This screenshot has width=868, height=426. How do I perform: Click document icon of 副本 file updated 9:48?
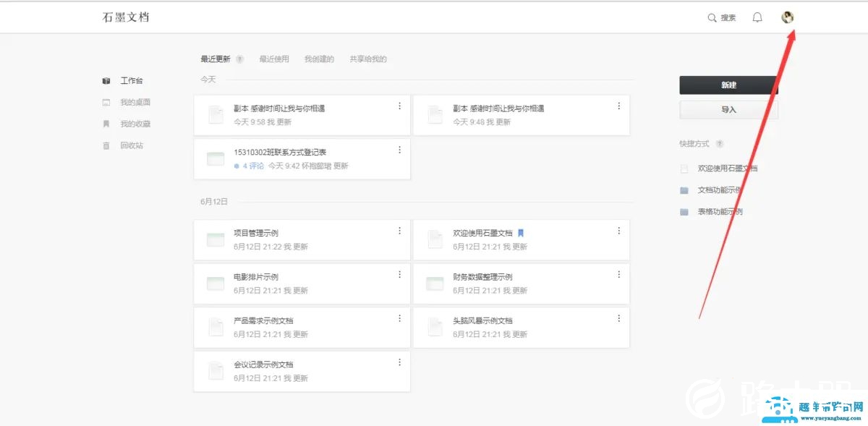(435, 115)
